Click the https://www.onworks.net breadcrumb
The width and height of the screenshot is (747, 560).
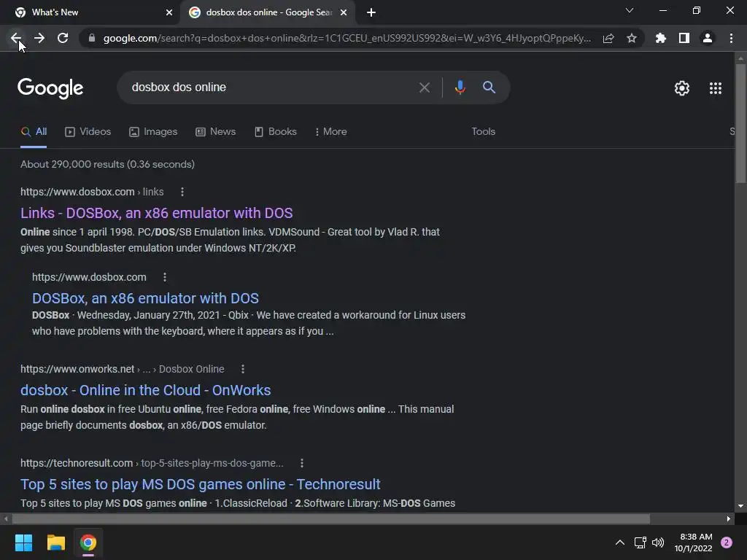tap(77, 369)
